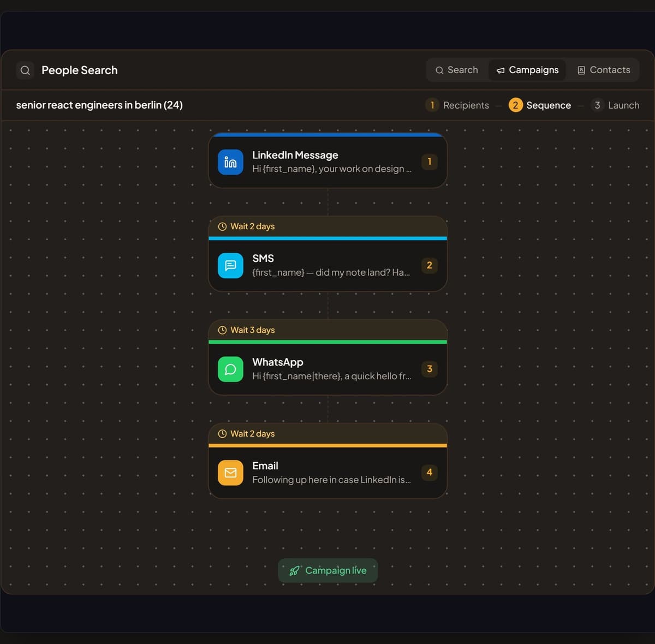Viewport: 655px width, 644px height.
Task: Click the rocket icon beside Campaign live
Action: [294, 571]
